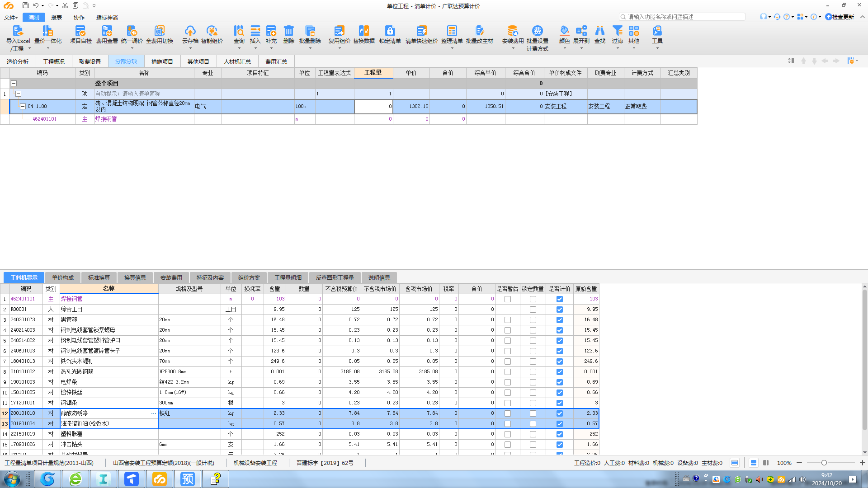Screen dimensions: 868x488
Task: Switch to 人材机汇总 tab
Action: pos(237,61)
